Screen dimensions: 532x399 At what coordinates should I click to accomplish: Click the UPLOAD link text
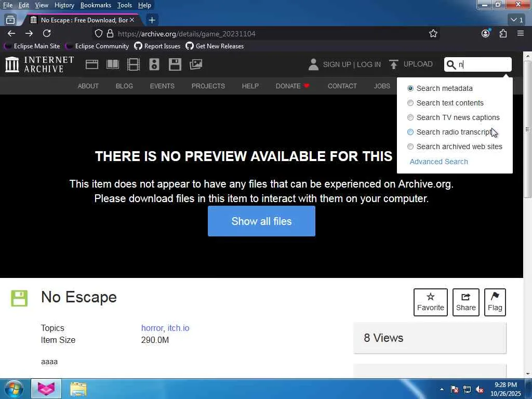tap(418, 64)
